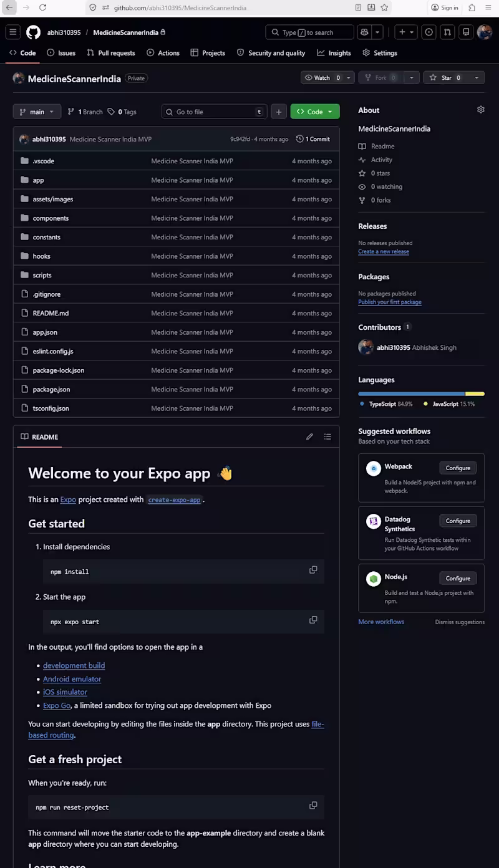
Task: Open the notifications inbox icon
Action: coord(465,32)
